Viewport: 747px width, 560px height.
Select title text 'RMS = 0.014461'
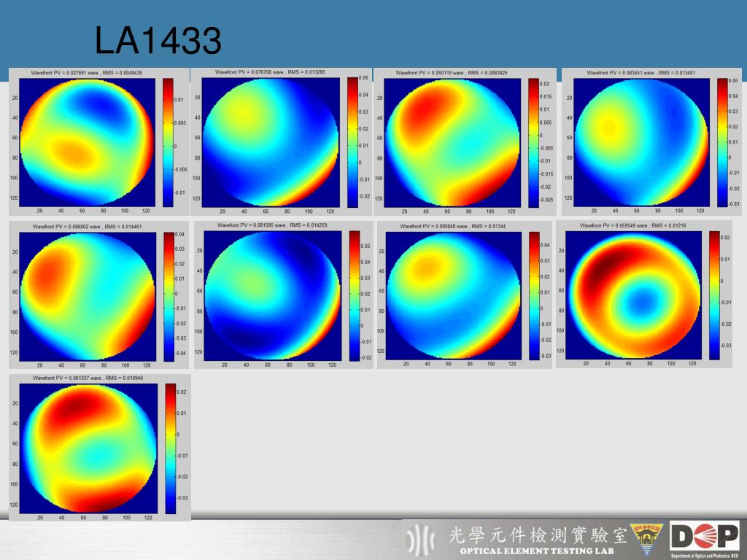tap(123, 227)
